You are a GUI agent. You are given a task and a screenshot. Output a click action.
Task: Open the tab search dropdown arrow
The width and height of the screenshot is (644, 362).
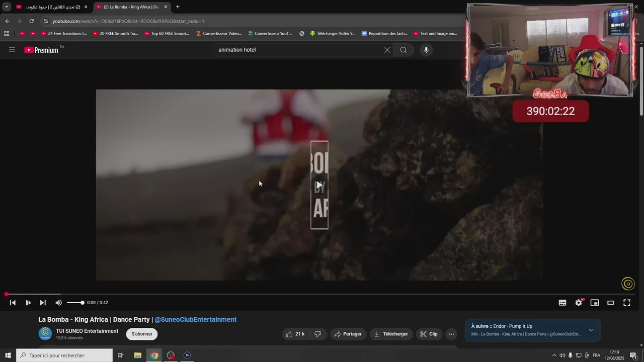point(7,7)
